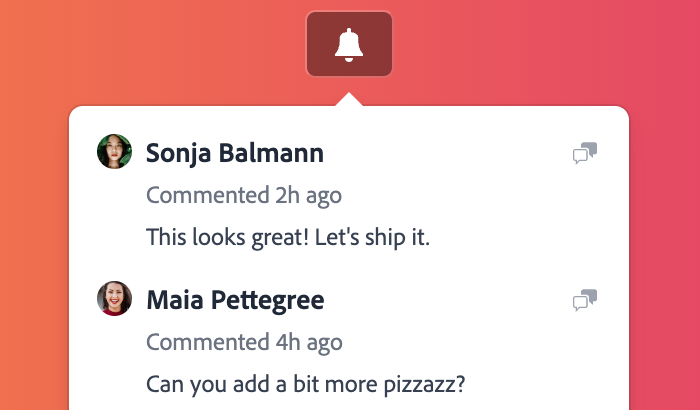Image resolution: width=700 pixels, height=410 pixels.
Task: Click the pink background right of the bell
Action: [x=550, y=45]
